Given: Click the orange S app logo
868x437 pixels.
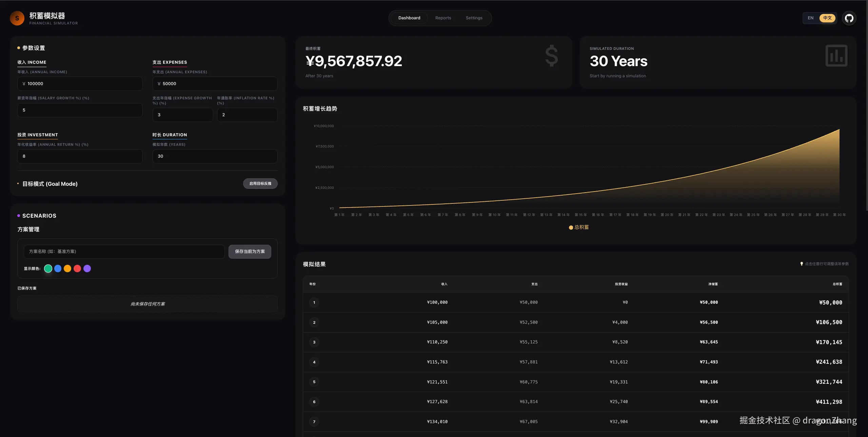Looking at the screenshot, I should click(17, 18).
